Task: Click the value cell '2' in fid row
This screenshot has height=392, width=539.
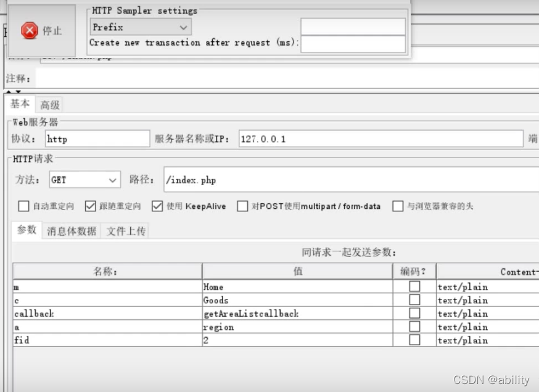Action: coord(298,340)
